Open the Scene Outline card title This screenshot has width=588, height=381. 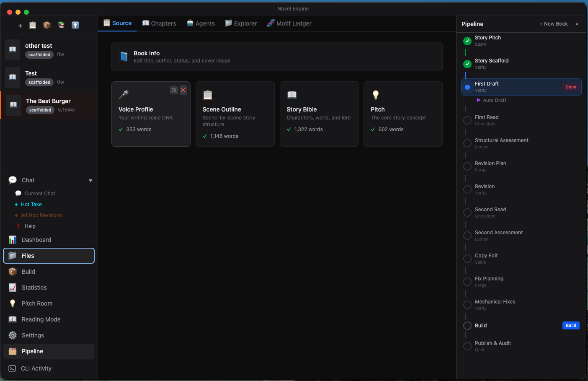[x=222, y=109]
